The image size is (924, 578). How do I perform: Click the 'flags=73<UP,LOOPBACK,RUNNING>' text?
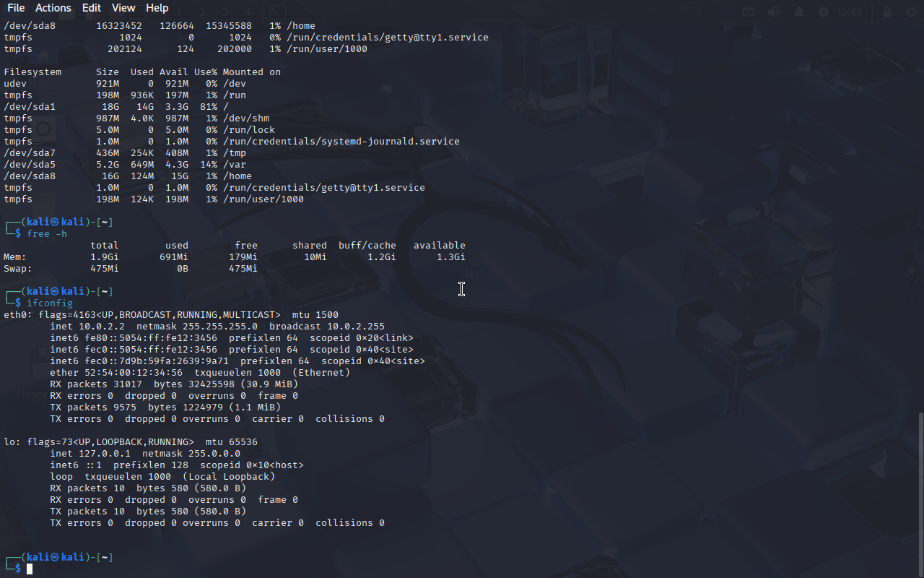click(x=110, y=442)
